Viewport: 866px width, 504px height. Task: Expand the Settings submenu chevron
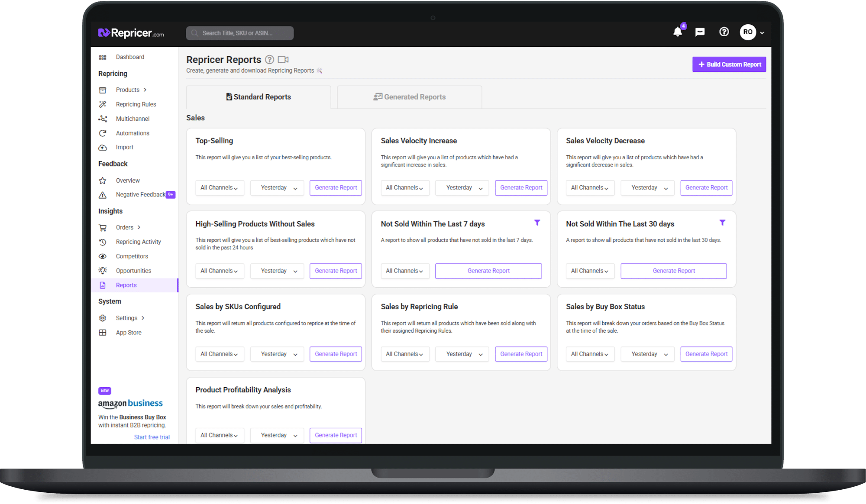pos(143,318)
